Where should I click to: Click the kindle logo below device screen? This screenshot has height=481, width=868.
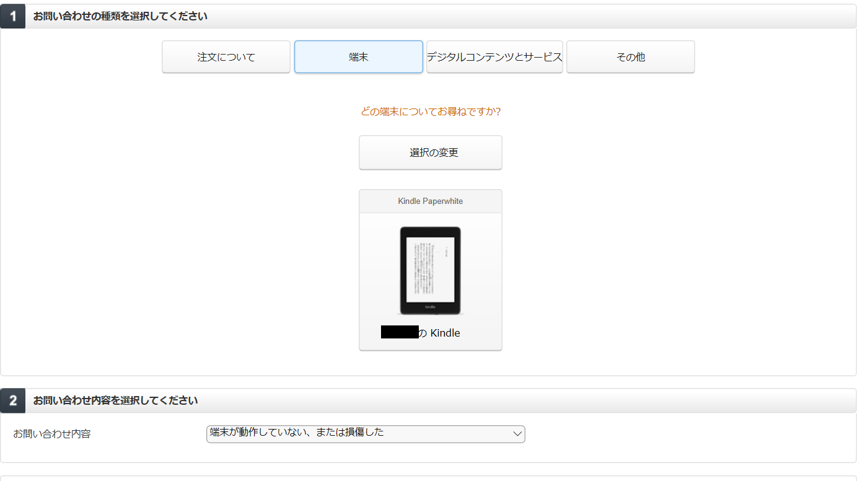(x=430, y=307)
